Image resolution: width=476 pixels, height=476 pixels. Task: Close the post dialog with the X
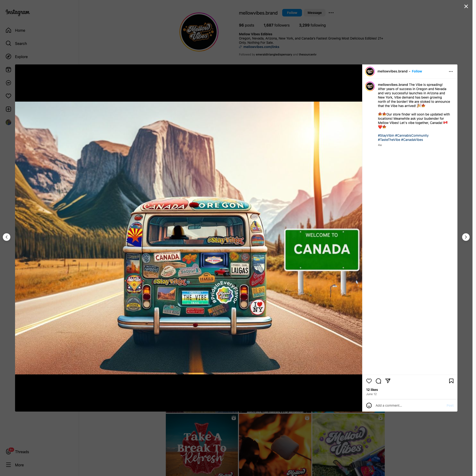466,6
